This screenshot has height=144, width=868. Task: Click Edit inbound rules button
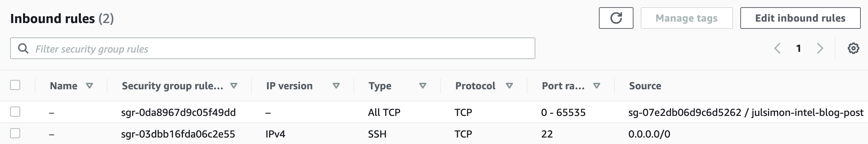coord(800,18)
